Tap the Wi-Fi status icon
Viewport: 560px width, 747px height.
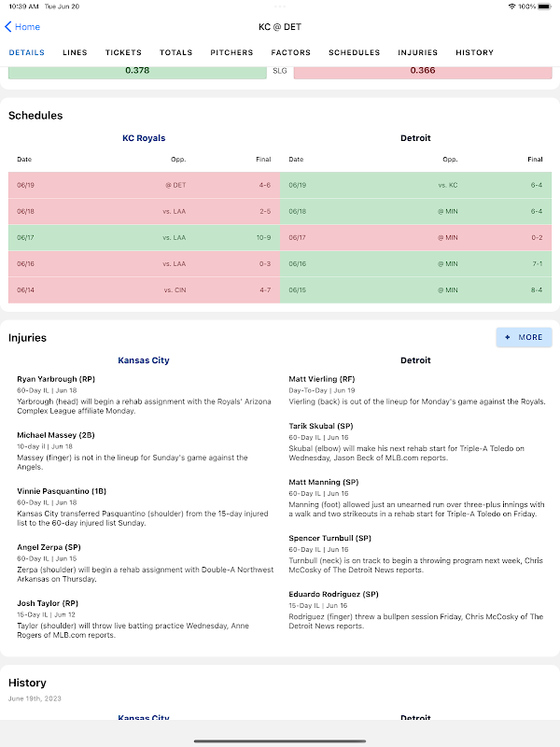click(x=511, y=6)
